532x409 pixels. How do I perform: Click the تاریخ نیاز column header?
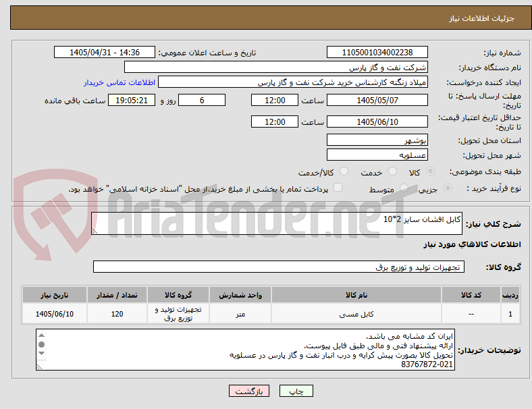[55, 295]
